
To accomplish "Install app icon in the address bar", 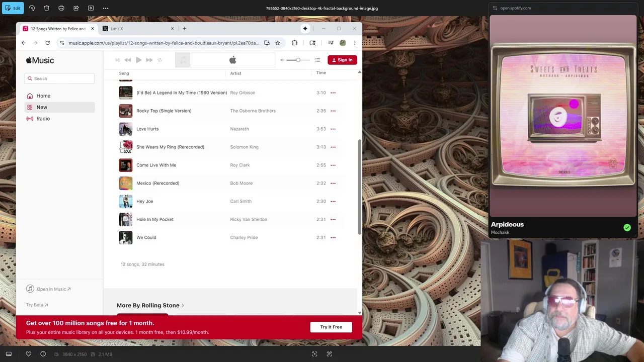I will [x=267, y=43].
